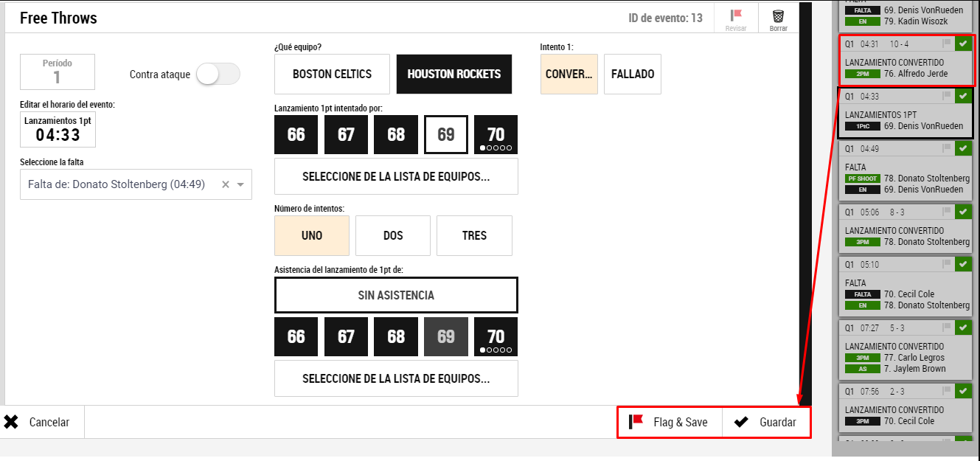Set número de intentos to DOS
This screenshot has width=980, height=461.
[393, 235]
